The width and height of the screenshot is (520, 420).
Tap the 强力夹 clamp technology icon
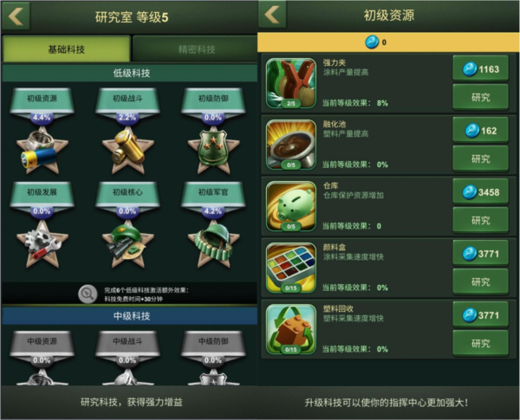[291, 83]
